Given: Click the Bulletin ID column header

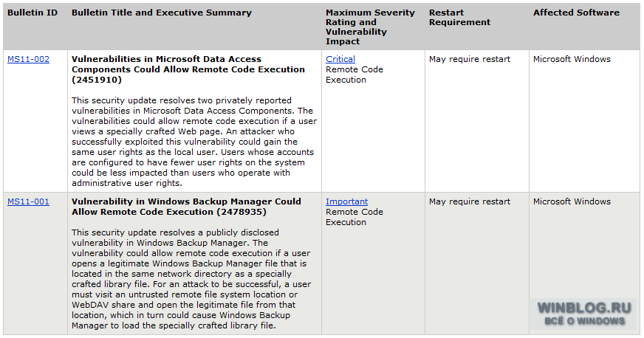Looking at the screenshot, I should 32,13.
